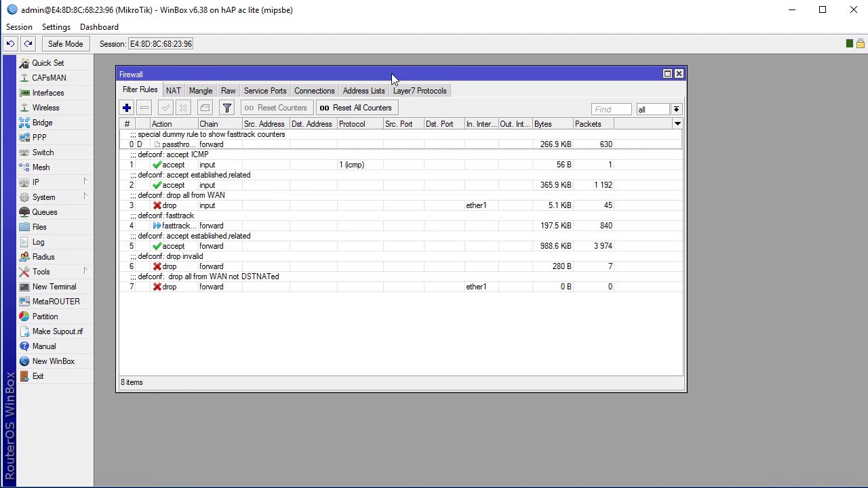868x488 pixels.
Task: Switch to the Mangle tab
Action: [x=201, y=91]
